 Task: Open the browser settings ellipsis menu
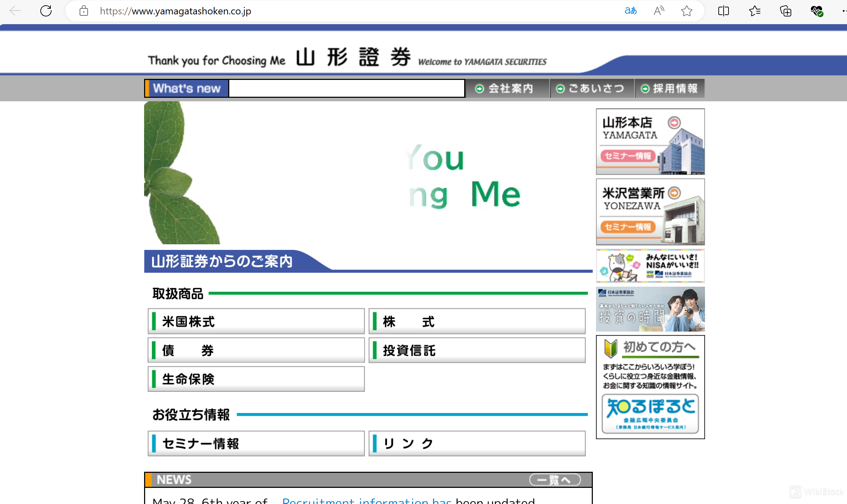pos(844,11)
